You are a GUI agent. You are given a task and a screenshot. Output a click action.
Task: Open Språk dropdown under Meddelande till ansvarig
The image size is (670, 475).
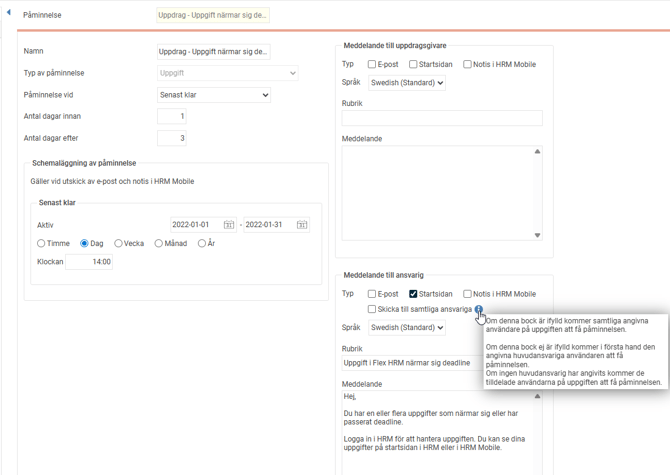coord(406,328)
